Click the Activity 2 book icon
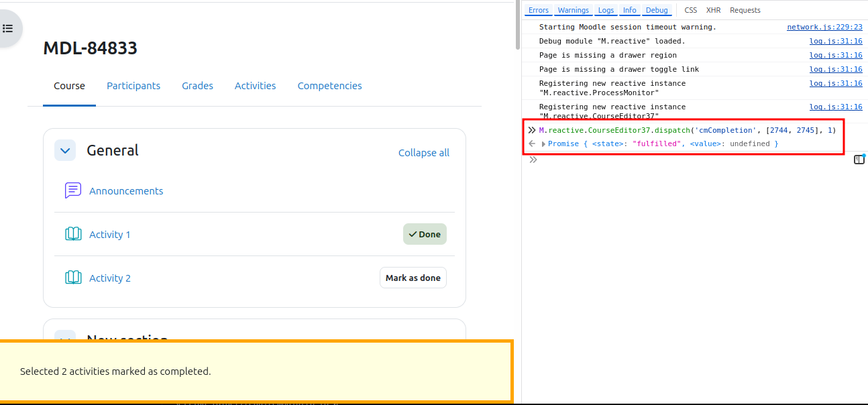Screen dimensions: 868x405 [x=73, y=278]
